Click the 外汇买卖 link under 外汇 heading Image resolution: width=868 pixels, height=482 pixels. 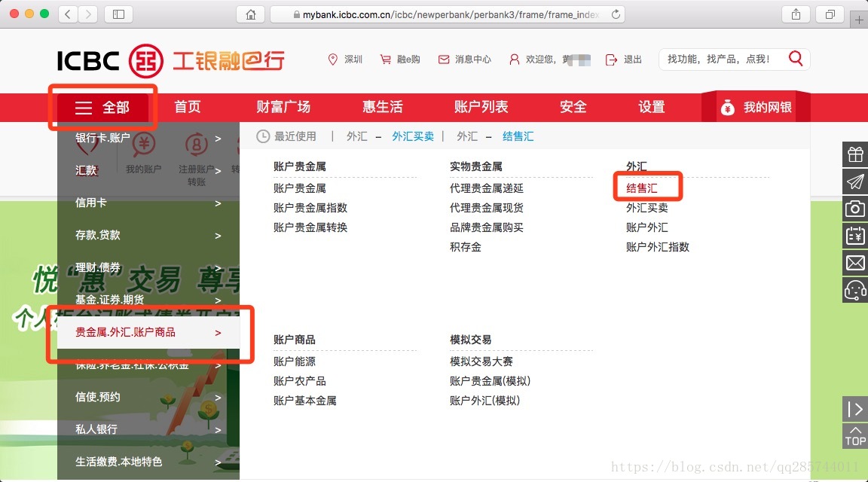click(647, 208)
